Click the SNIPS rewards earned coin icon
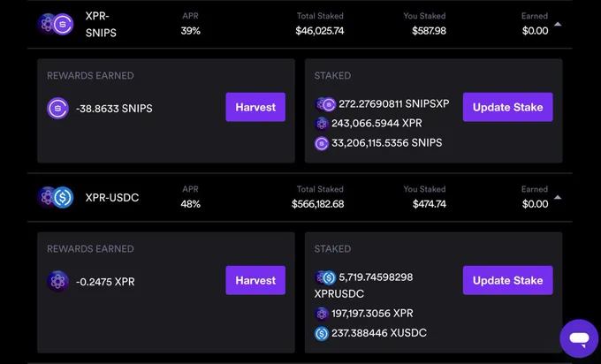The image size is (601, 364). click(x=57, y=108)
